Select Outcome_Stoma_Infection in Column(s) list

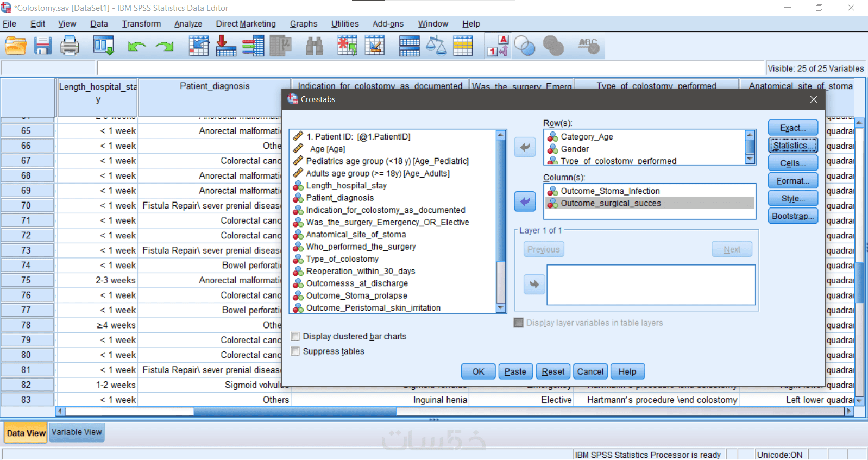(610, 191)
